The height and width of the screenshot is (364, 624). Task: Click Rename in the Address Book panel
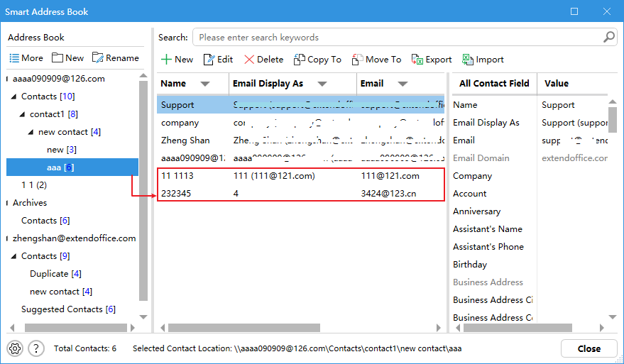click(115, 58)
